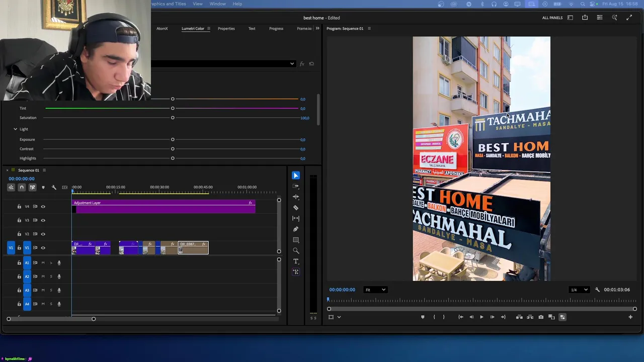Open the Help menu
This screenshot has height=362, width=644.
[237, 4]
